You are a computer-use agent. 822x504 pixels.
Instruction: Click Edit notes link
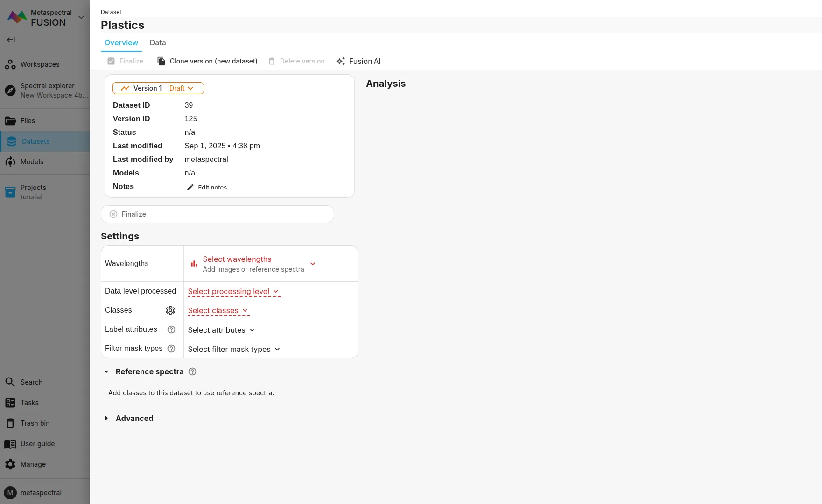(x=207, y=187)
